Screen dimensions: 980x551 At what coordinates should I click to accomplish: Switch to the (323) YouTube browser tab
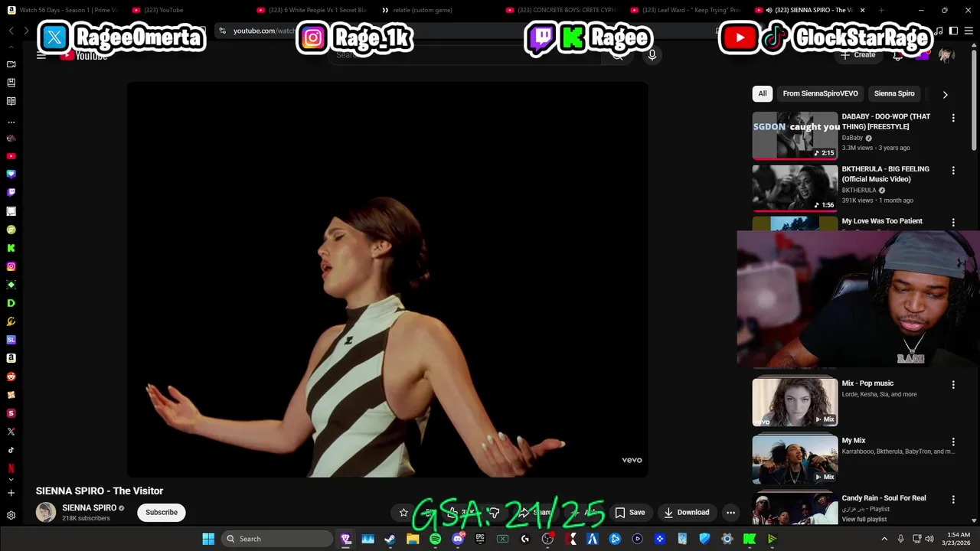162,10
